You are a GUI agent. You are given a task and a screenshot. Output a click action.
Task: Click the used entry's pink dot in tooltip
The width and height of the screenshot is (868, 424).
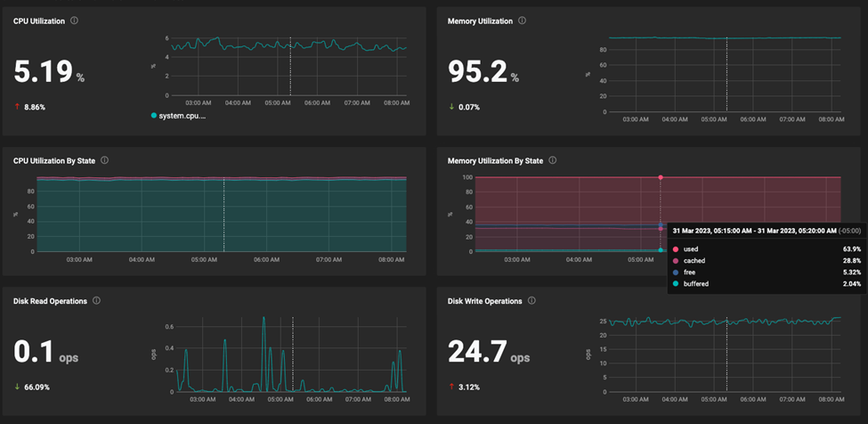point(675,249)
